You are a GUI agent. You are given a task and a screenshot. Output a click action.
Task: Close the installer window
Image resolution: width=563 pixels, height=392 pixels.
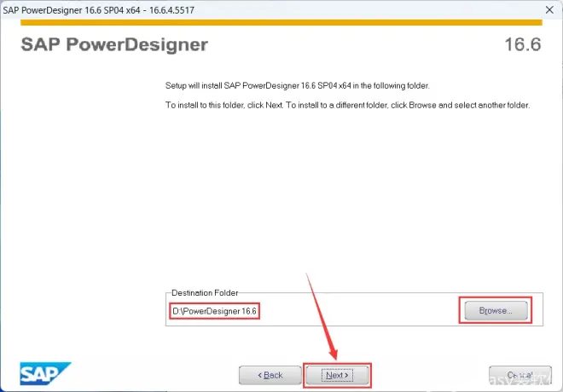click(549, 9)
